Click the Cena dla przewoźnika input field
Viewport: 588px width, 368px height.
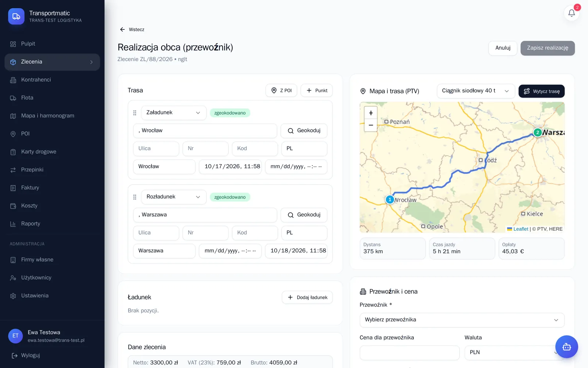pyautogui.click(x=409, y=353)
